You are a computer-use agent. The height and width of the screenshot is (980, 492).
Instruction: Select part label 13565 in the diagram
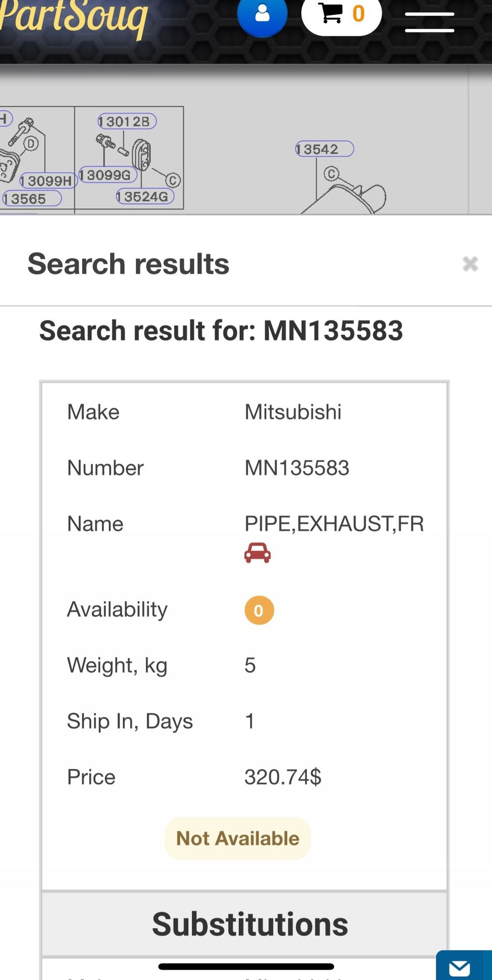(31, 199)
